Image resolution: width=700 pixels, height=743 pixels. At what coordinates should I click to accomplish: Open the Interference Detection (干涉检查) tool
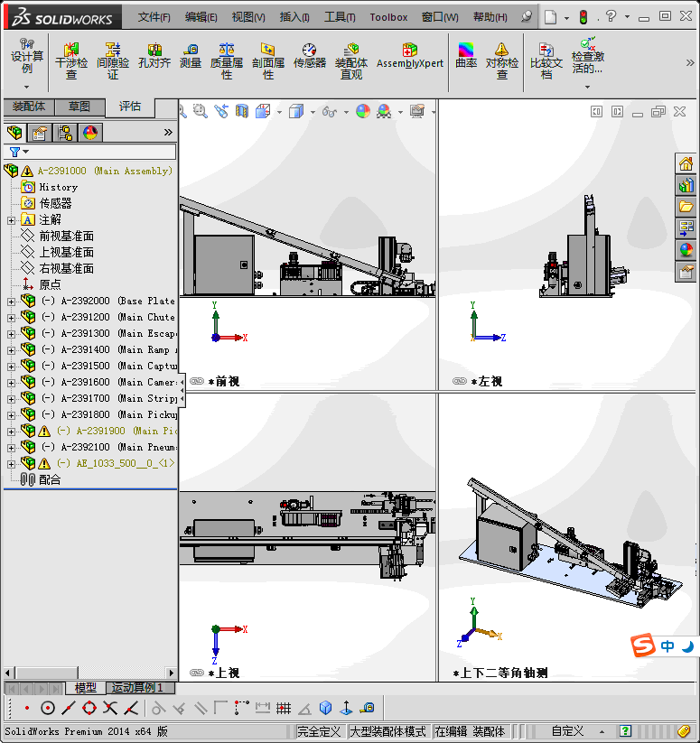pos(71,61)
